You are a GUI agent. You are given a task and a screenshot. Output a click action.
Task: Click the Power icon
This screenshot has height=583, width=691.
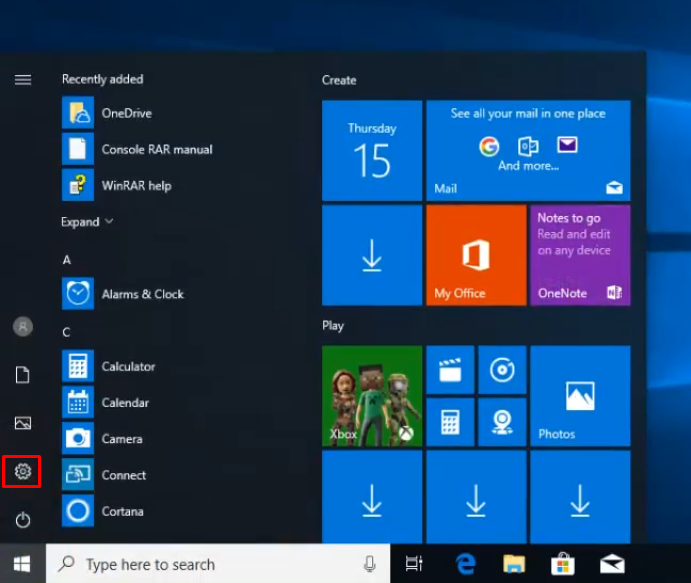coord(23,520)
